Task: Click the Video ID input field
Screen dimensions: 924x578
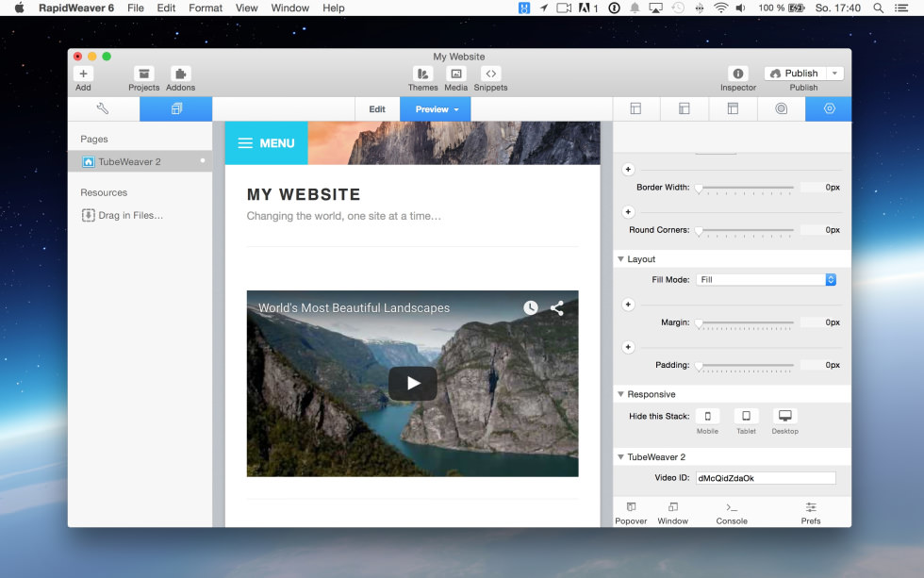Action: click(766, 478)
